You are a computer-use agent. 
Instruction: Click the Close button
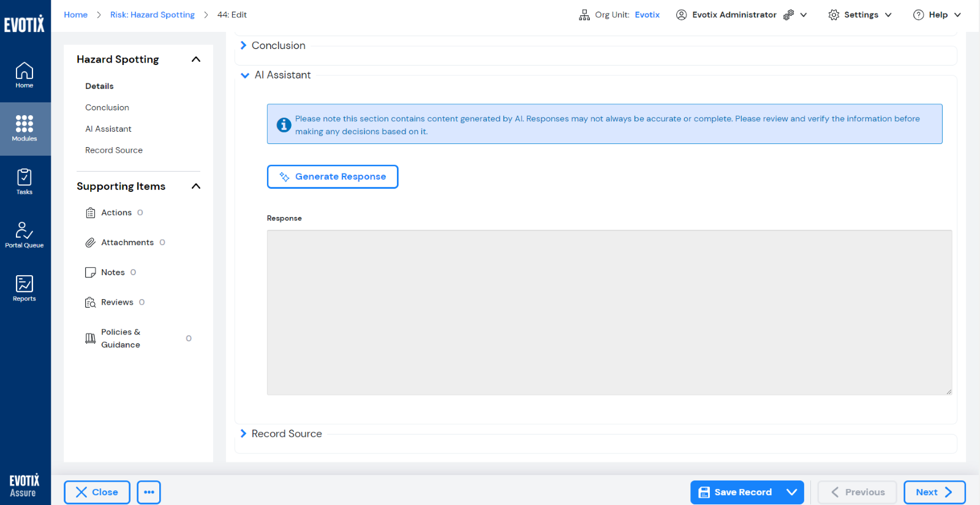coord(97,492)
